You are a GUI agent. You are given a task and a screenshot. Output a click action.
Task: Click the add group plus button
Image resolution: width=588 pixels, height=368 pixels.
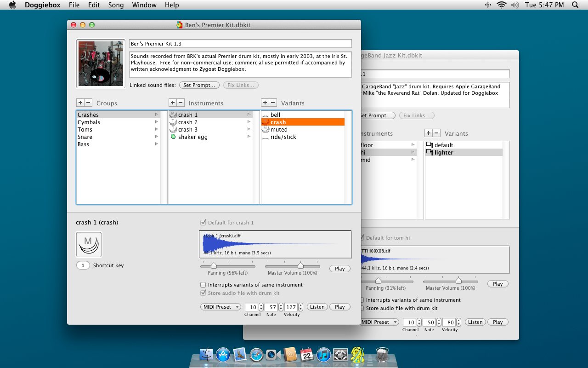(x=80, y=103)
